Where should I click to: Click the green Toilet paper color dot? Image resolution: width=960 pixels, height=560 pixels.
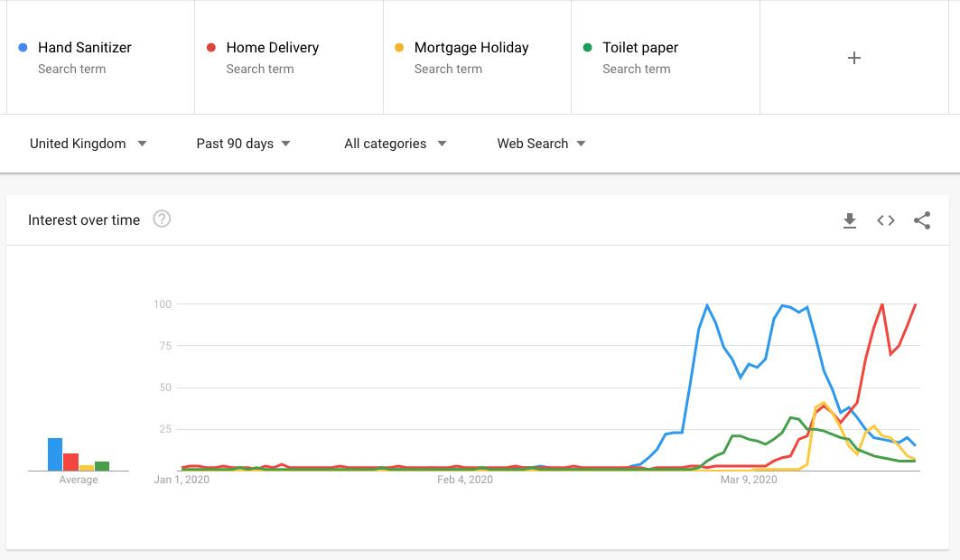tap(587, 47)
